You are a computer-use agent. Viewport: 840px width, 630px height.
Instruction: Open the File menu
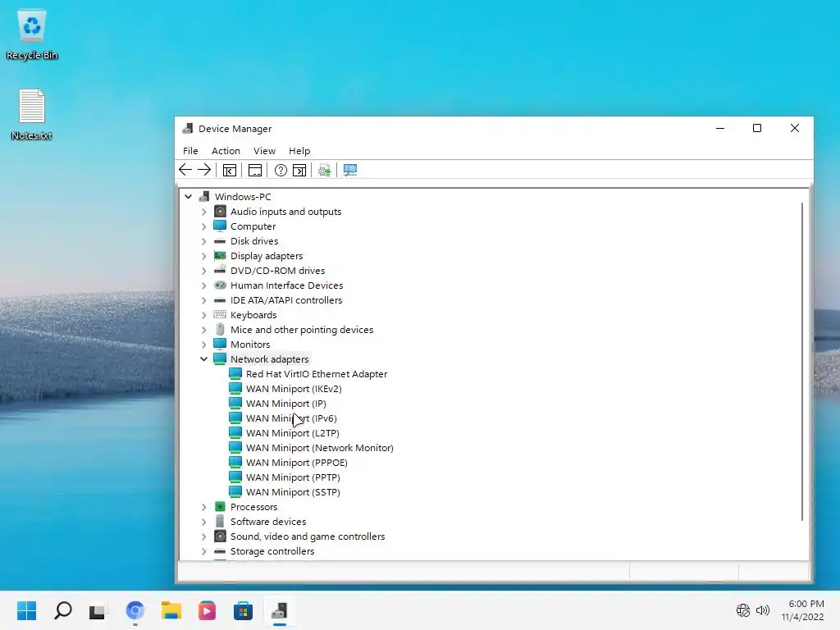(190, 151)
